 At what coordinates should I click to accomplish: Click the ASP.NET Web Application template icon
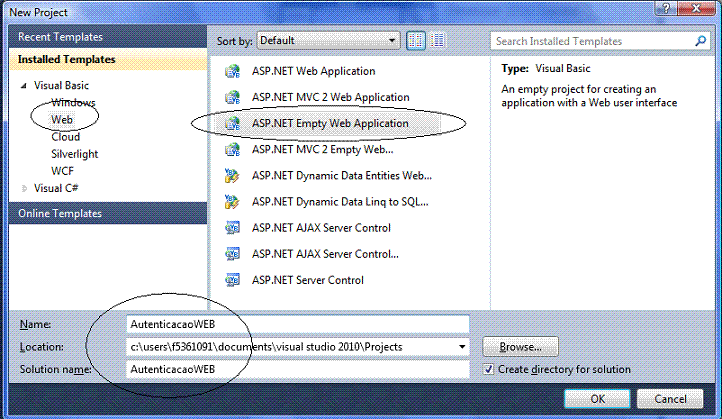click(233, 71)
